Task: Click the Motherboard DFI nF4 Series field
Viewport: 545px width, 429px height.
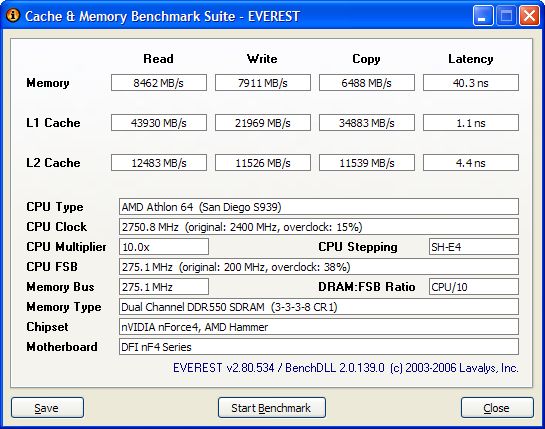Action: coord(319,347)
